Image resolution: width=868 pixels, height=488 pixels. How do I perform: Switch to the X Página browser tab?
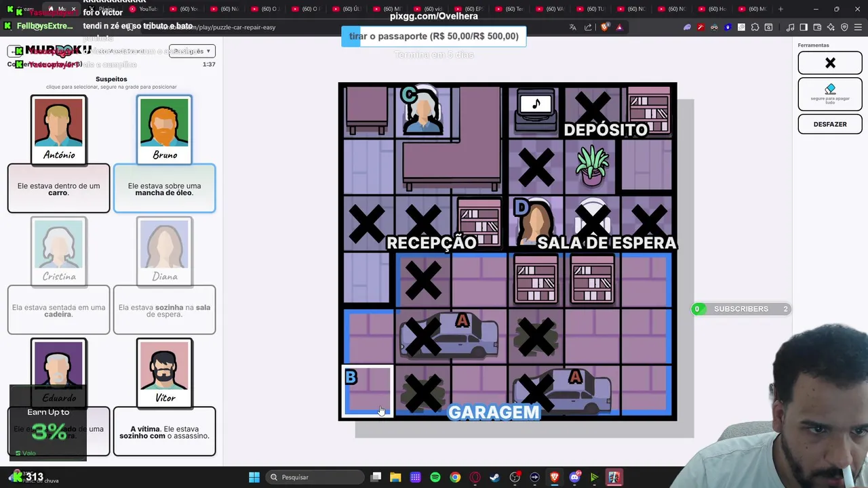pyautogui.click(x=102, y=9)
